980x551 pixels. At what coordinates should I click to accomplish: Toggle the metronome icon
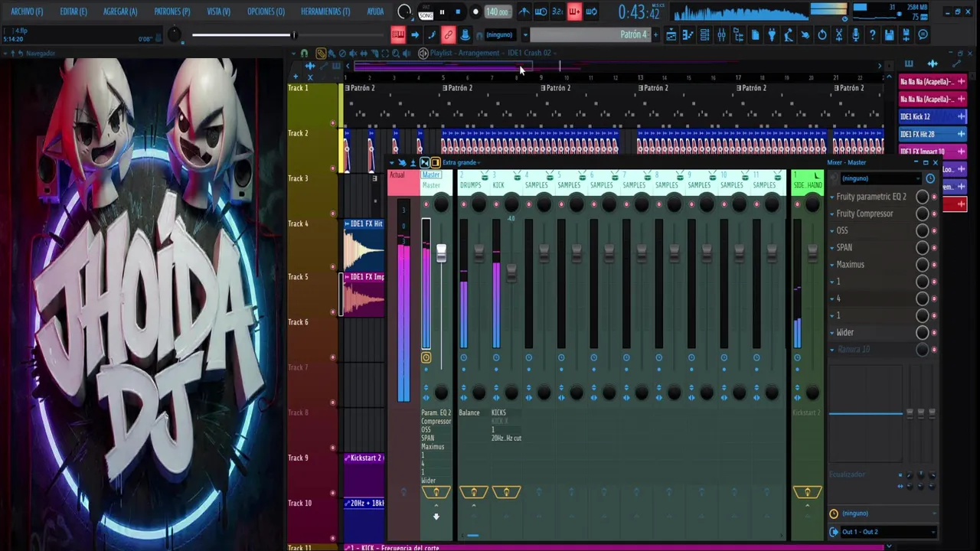pyautogui.click(x=524, y=11)
